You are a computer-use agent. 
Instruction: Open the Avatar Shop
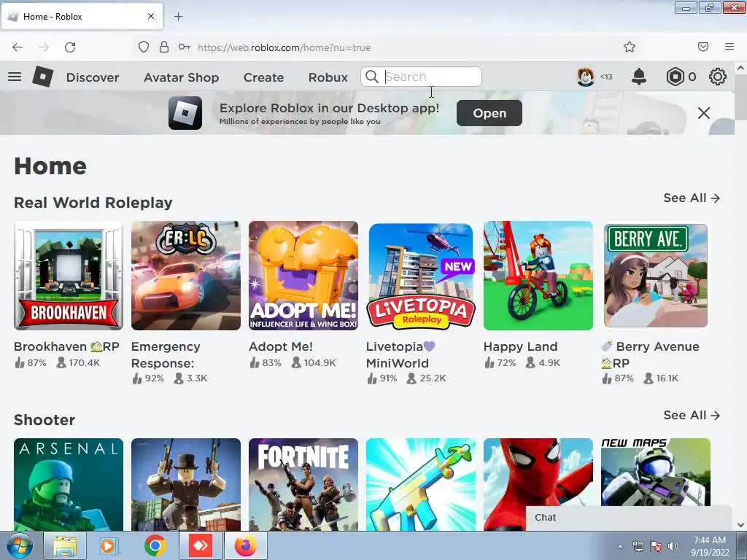point(181,77)
